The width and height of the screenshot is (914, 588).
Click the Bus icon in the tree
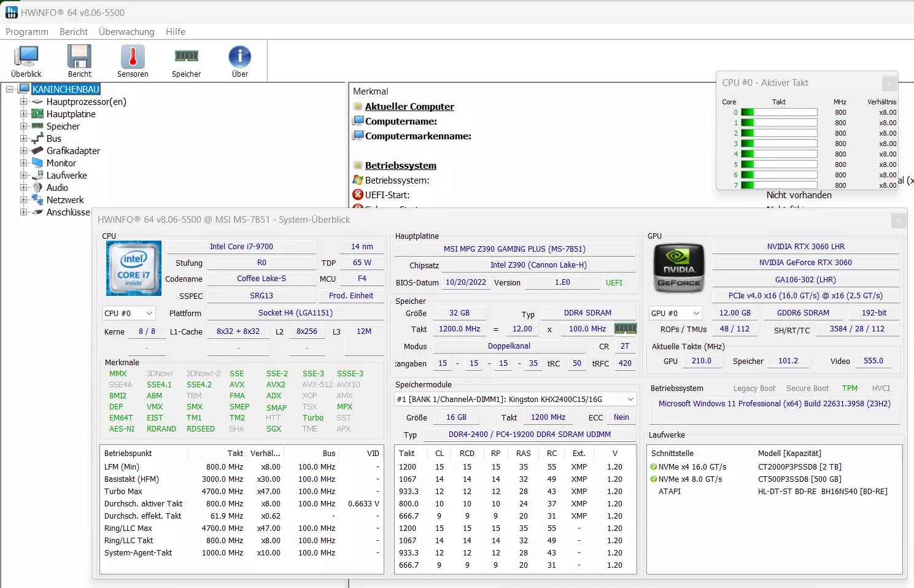point(37,139)
